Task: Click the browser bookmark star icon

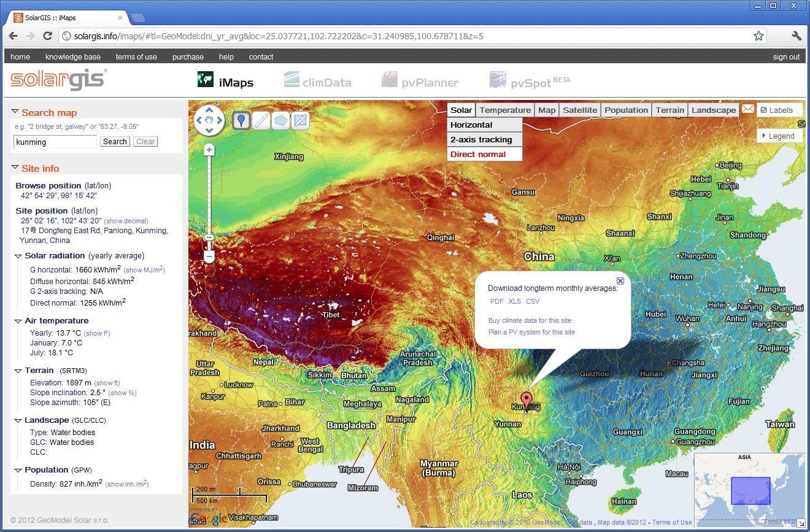Action: (758, 36)
